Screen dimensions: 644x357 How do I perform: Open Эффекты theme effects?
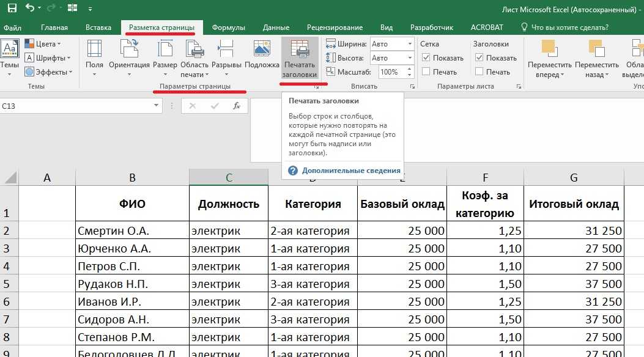click(48, 72)
